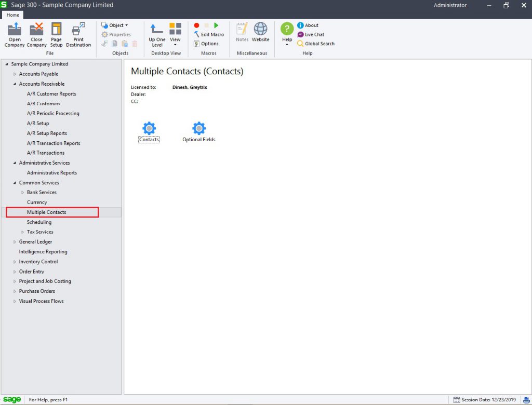
Task: Collapse the Common Services node
Action: click(15, 182)
